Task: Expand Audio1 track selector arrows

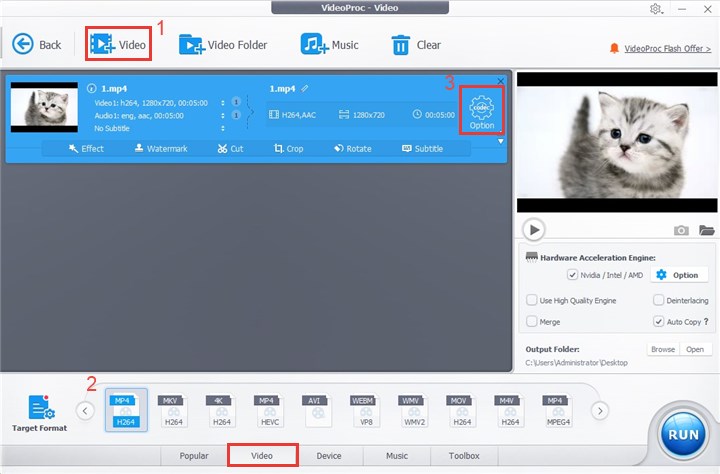Action: (x=223, y=115)
